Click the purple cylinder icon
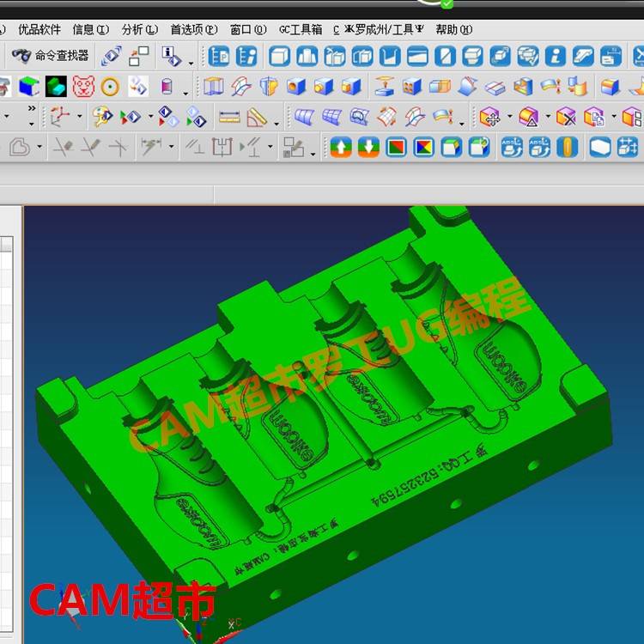Screen dimensions: 644x644 click(167, 87)
